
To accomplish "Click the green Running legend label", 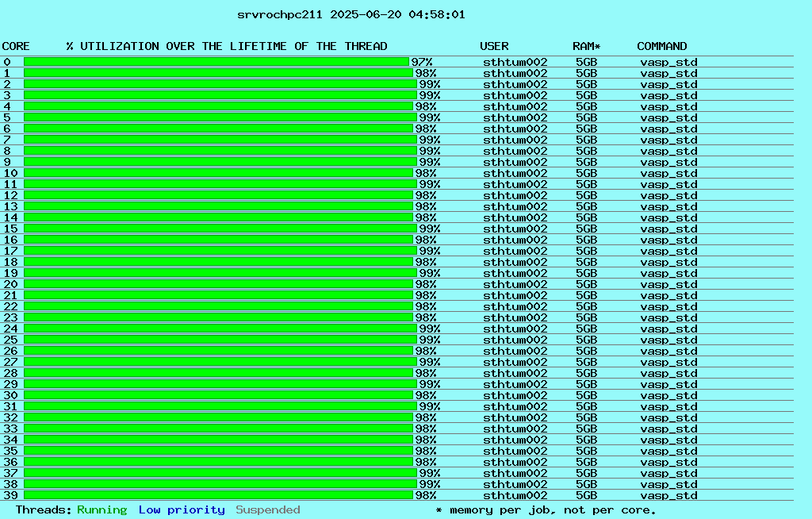I will [102, 510].
